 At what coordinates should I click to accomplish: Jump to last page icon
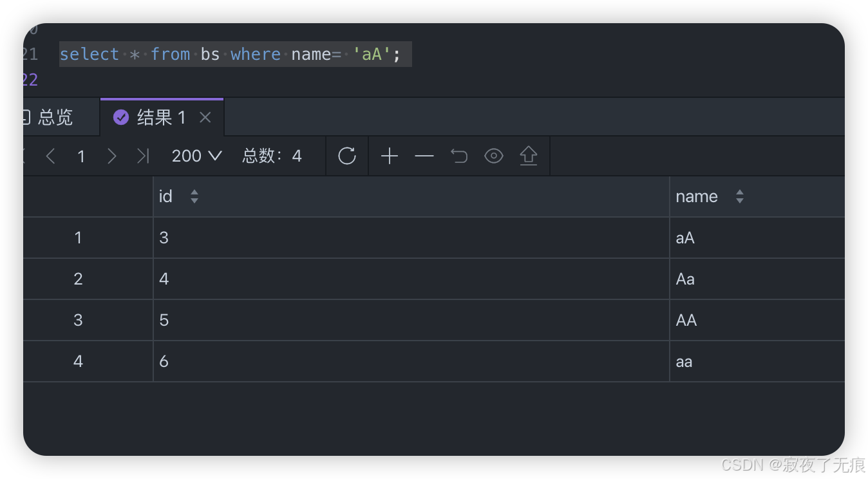[143, 156]
